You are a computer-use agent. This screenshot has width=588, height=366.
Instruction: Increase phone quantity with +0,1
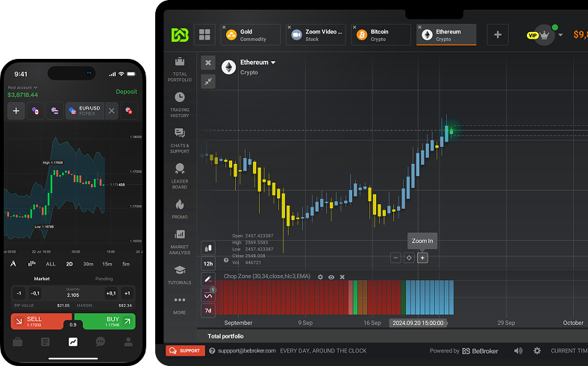pos(111,294)
